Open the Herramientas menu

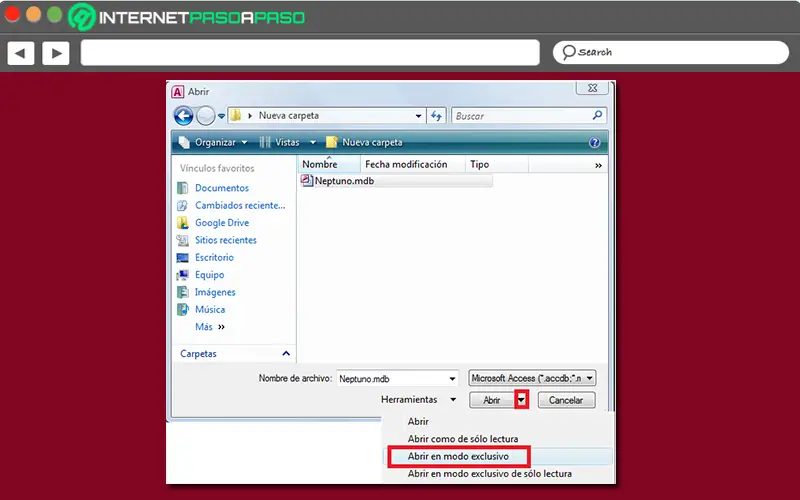coord(418,399)
